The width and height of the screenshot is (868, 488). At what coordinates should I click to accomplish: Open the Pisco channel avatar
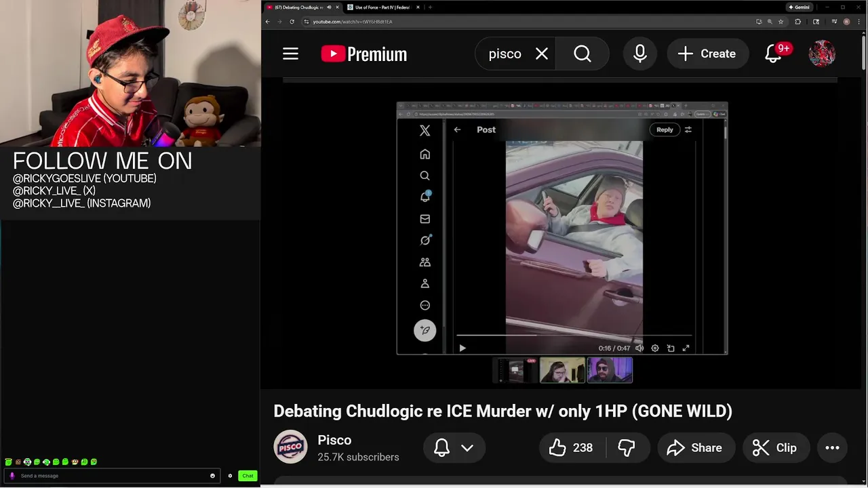(x=290, y=447)
